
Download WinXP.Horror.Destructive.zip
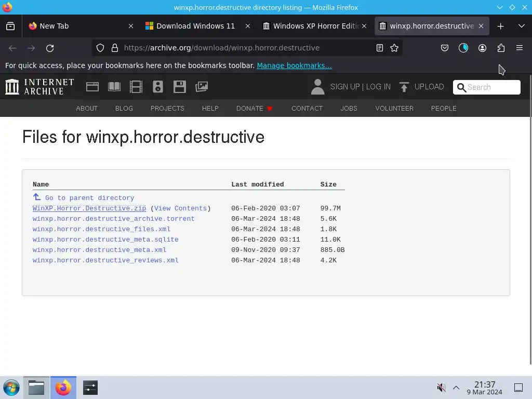pyautogui.click(x=89, y=208)
